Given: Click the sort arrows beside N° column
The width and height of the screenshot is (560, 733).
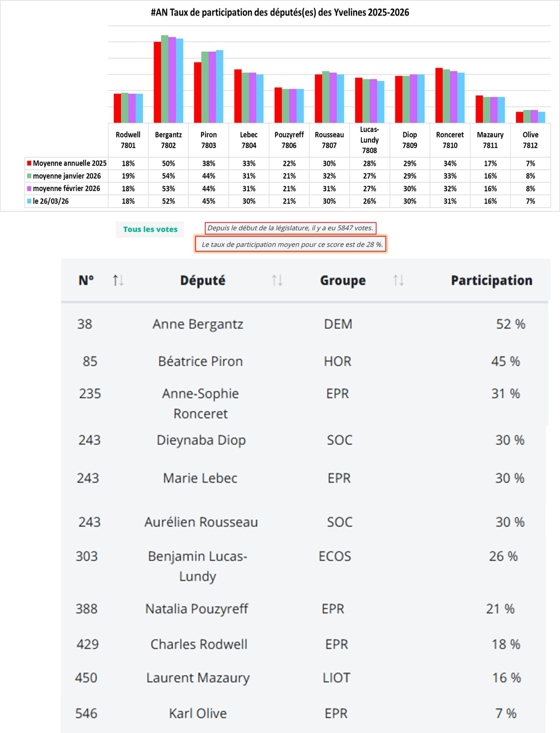Looking at the screenshot, I should [x=118, y=280].
